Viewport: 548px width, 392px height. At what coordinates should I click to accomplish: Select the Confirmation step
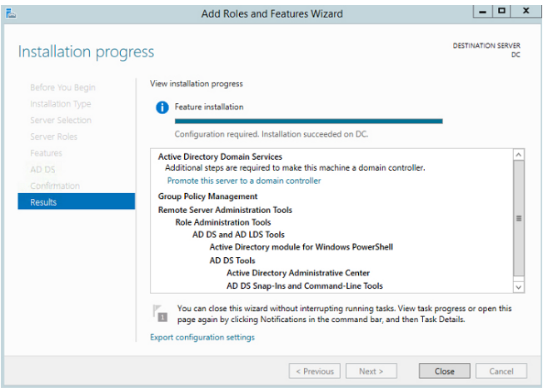point(55,186)
